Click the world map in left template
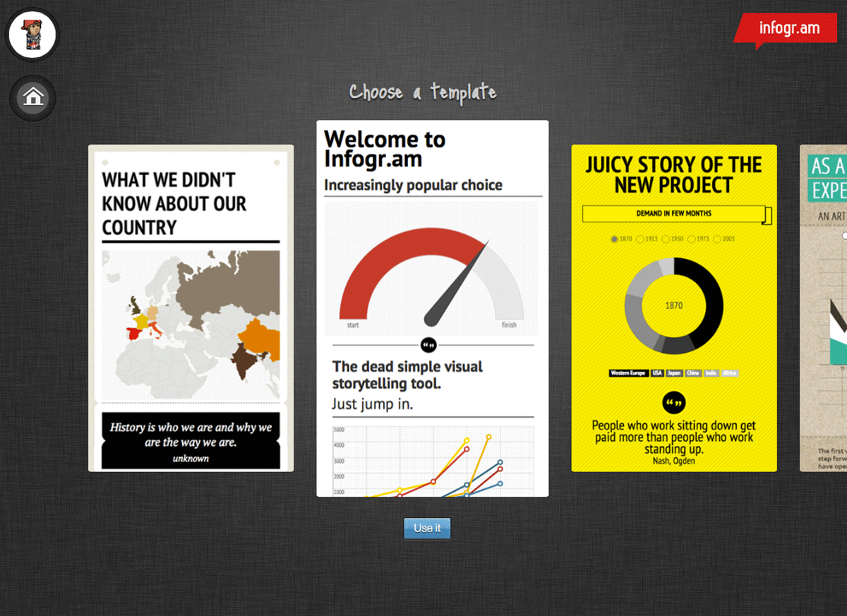 tap(191, 325)
